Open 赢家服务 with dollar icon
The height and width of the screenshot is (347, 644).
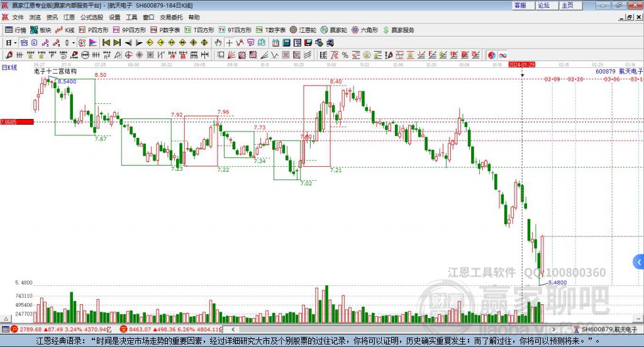(x=398, y=30)
